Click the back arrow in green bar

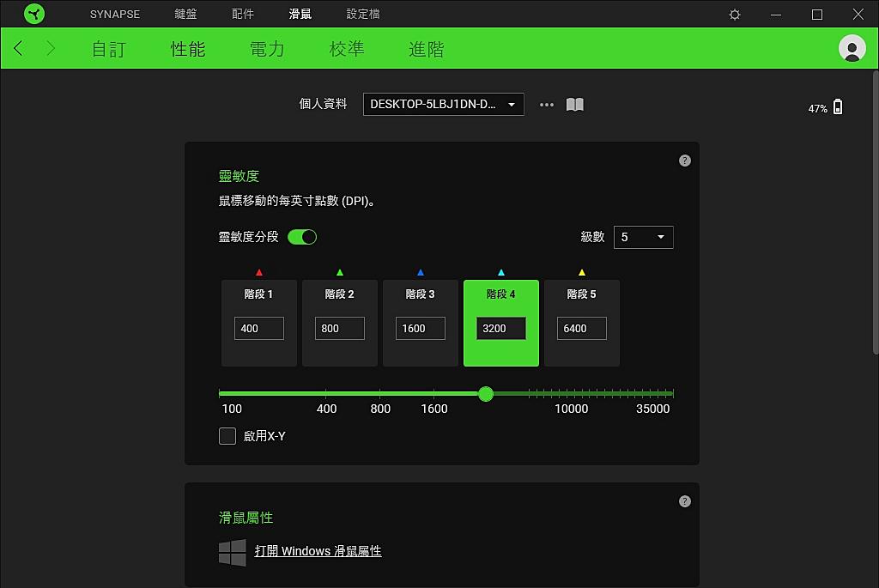19,49
